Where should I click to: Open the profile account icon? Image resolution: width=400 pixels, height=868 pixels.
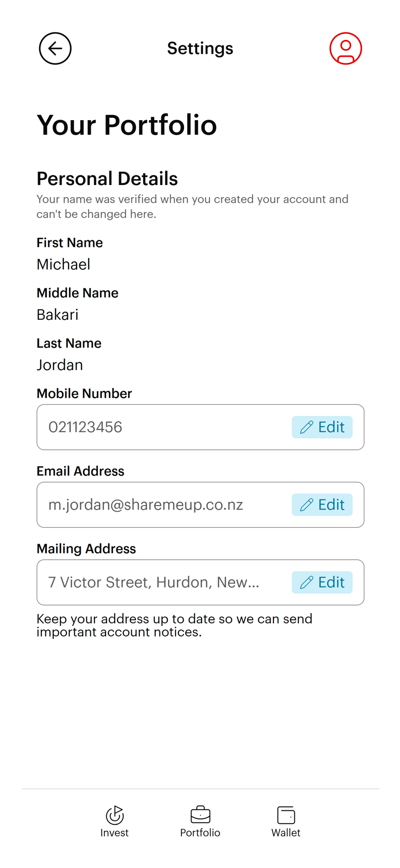pos(345,48)
